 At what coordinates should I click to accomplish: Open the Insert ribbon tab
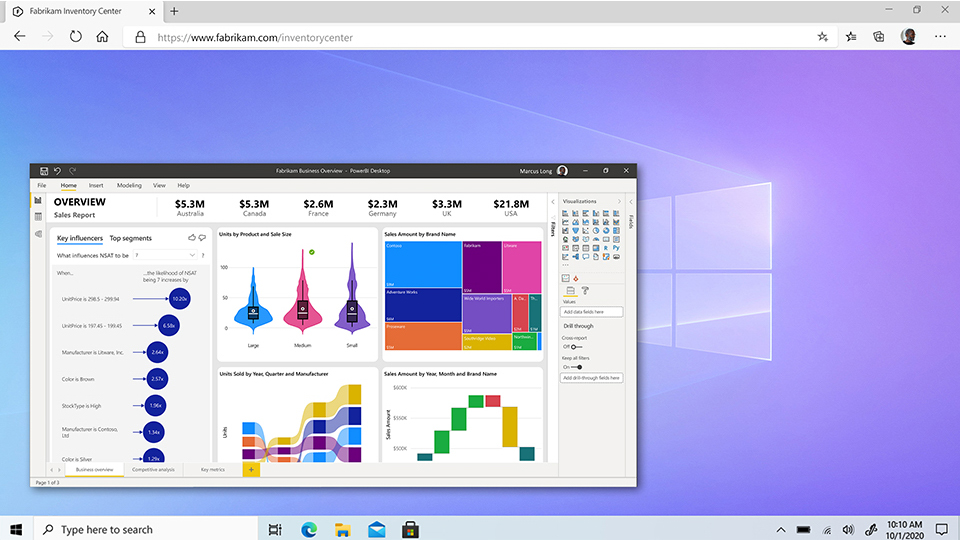[96, 186]
